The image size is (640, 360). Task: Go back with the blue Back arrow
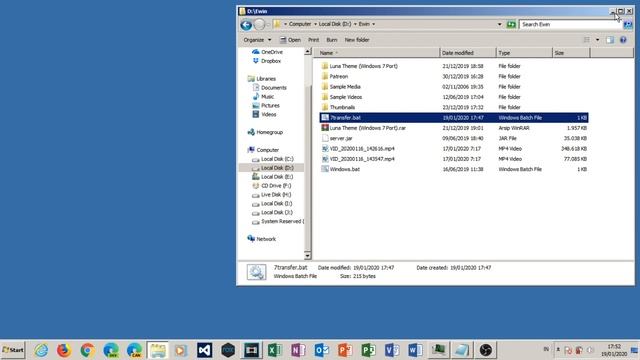coord(246,25)
